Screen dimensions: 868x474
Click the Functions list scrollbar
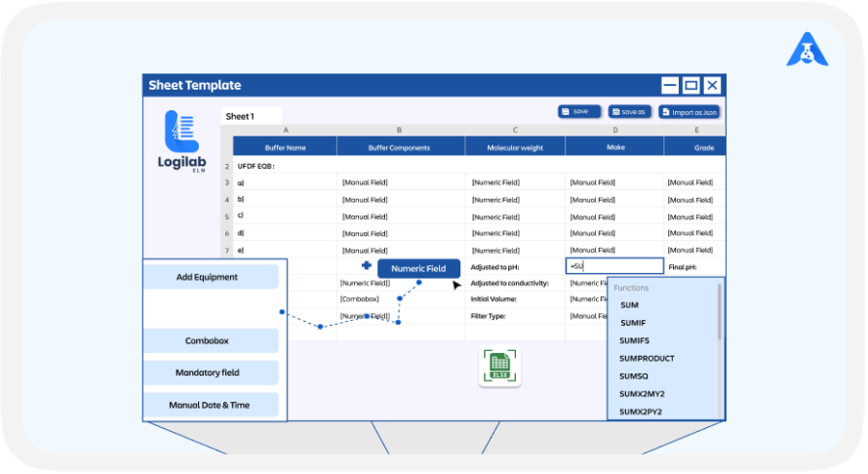(x=720, y=311)
